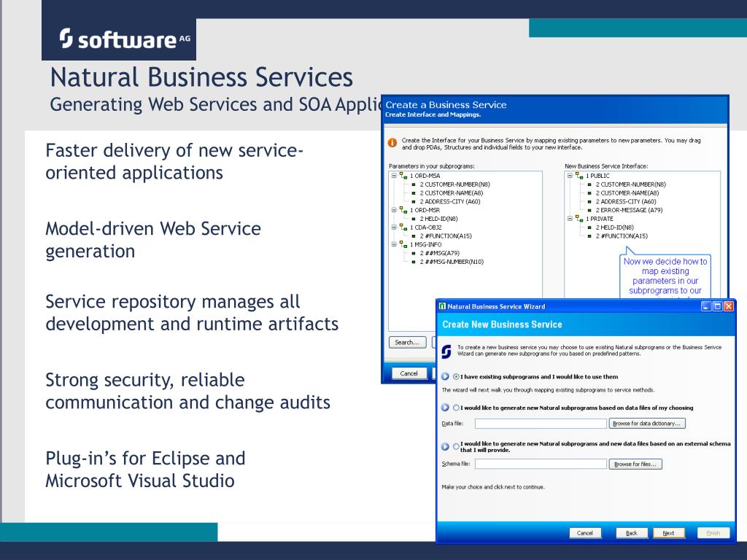Click the Natural Business Service Wizard title bar icon
The image size is (747, 560).
[x=442, y=306]
